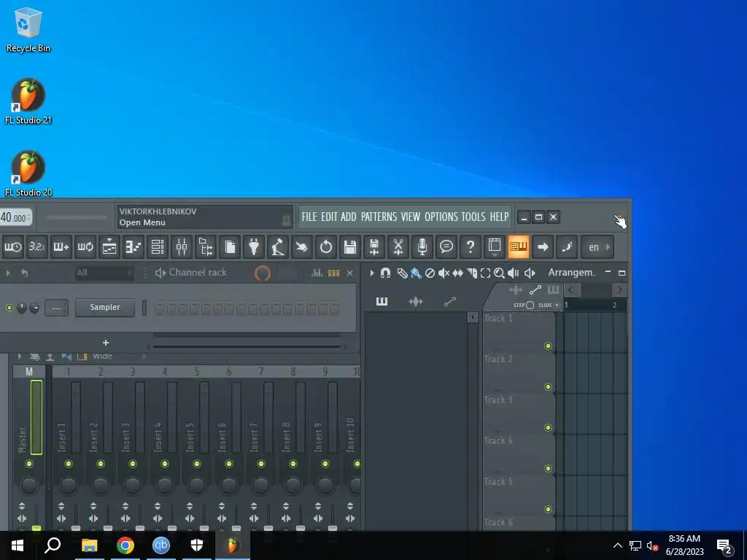Screen dimensions: 747x560
Task: Show the Channel rack via toolbar icon
Action: click(158, 246)
